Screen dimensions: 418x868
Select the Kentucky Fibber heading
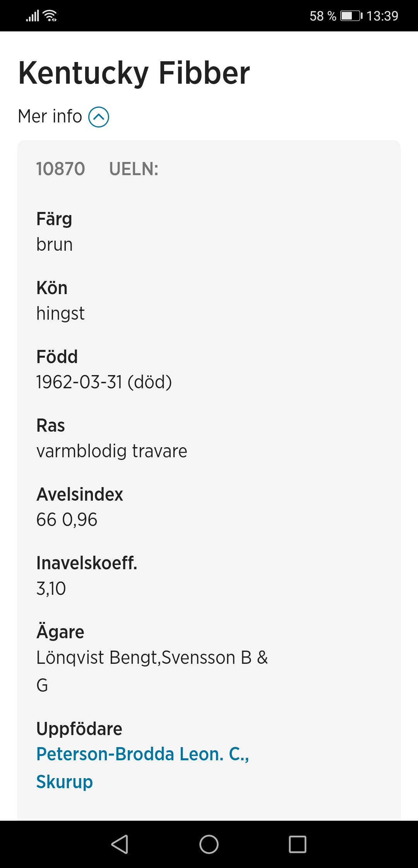(134, 73)
